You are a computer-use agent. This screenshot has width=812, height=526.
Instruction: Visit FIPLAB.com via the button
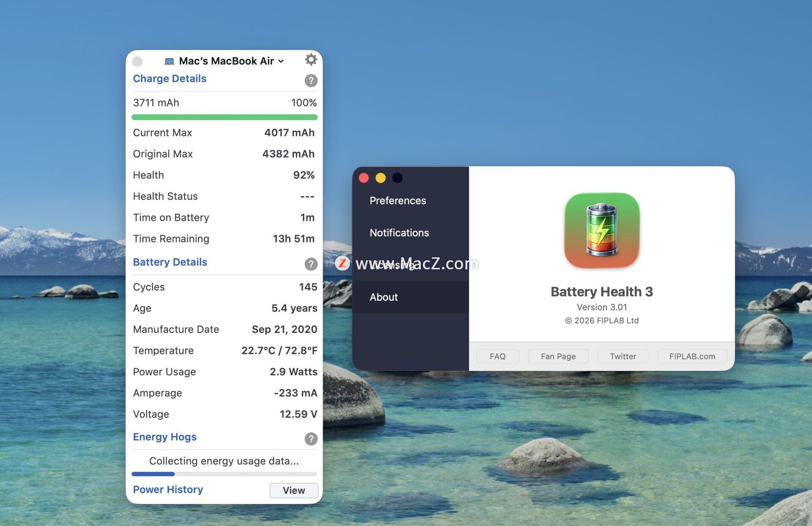point(692,356)
